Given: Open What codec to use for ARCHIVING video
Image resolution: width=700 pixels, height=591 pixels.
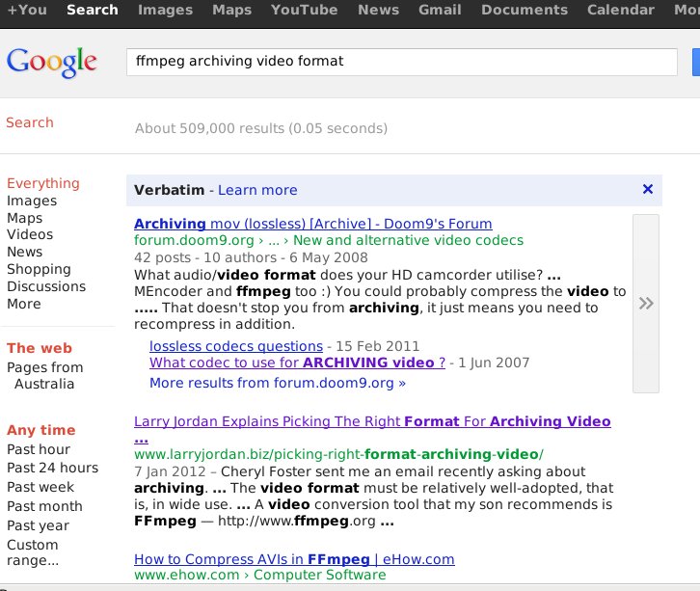Looking at the screenshot, I should [x=297, y=363].
